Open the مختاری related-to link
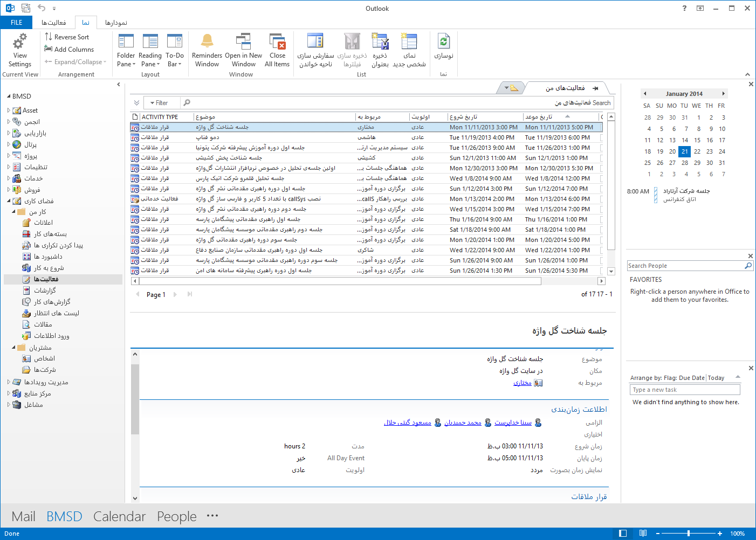The width and height of the screenshot is (756, 540). 522,383
